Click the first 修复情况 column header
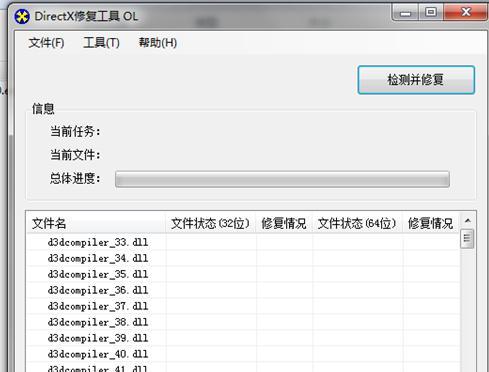The image size is (489, 372). [x=284, y=223]
